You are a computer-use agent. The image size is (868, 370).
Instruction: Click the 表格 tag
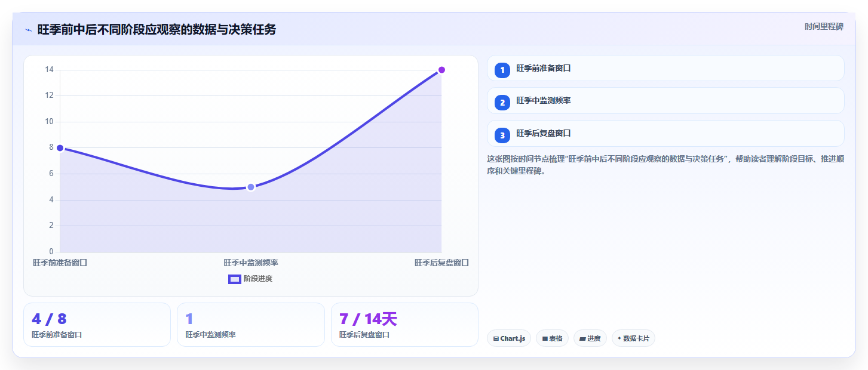(552, 338)
